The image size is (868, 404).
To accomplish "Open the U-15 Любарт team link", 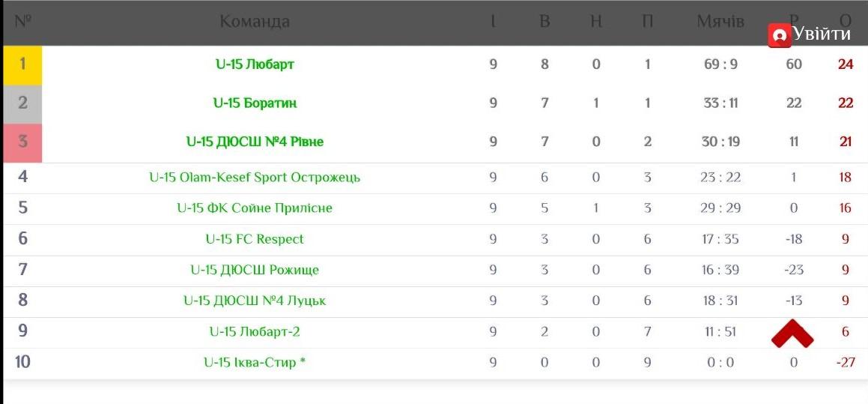I will pos(255,64).
